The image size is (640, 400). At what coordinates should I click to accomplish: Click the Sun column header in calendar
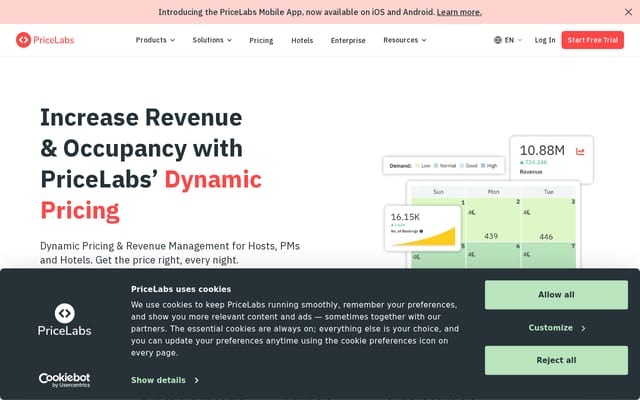click(x=438, y=192)
